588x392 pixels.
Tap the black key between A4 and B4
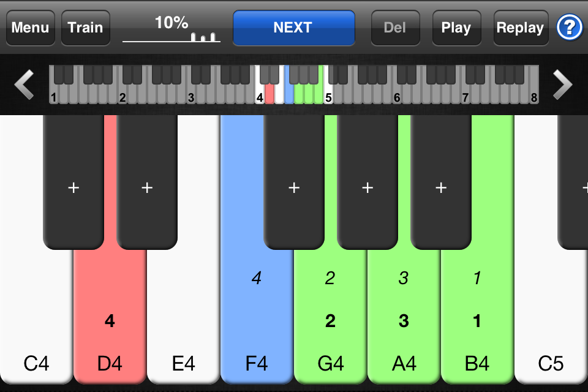pos(441,182)
